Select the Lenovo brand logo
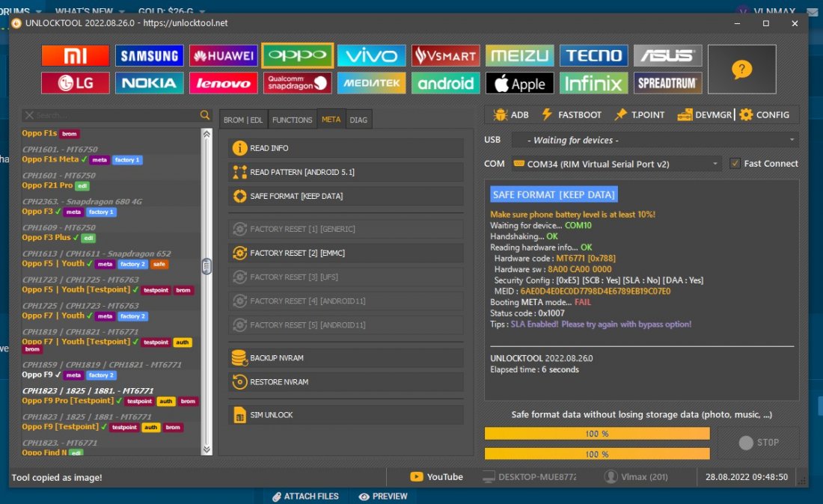Viewport: 823px width, 504px height. (224, 83)
